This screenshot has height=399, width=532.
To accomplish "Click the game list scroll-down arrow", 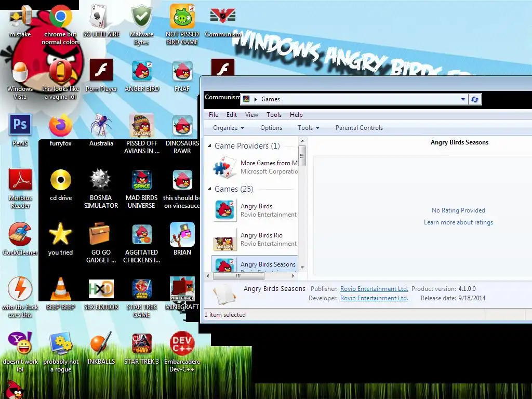I will coord(302,268).
